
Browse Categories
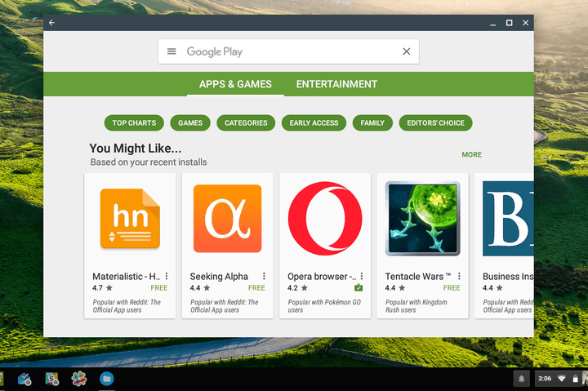[x=246, y=123]
